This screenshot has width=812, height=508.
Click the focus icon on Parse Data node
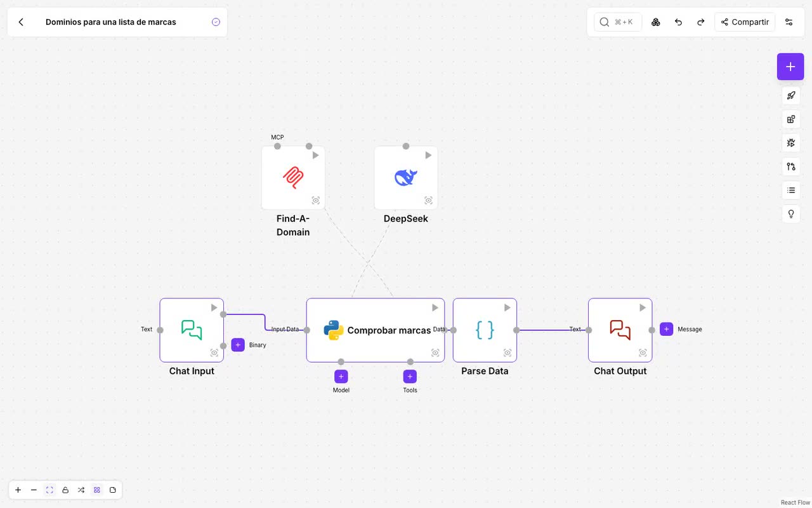point(507,353)
